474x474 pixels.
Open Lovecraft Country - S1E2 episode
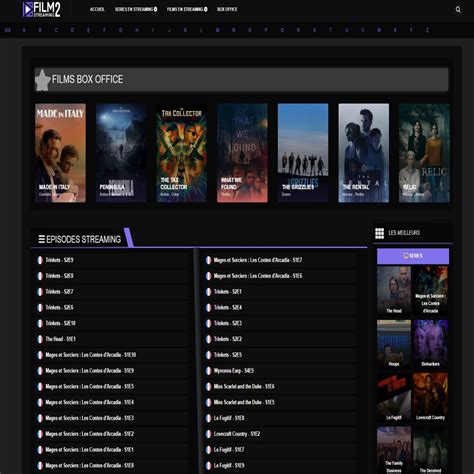(237, 434)
